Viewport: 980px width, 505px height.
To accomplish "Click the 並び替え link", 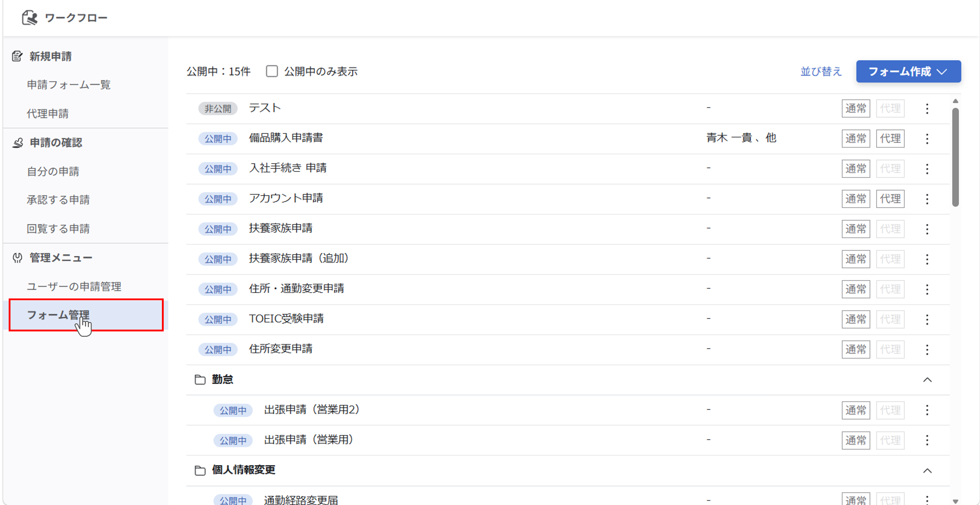I will [x=821, y=71].
